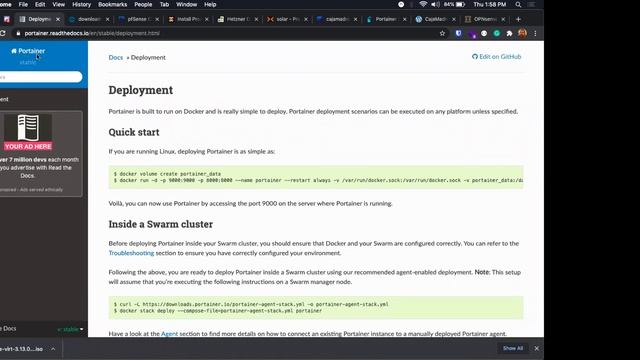The width and height of the screenshot is (640, 360).
Task: Switch to the solar tab
Action: (287, 19)
